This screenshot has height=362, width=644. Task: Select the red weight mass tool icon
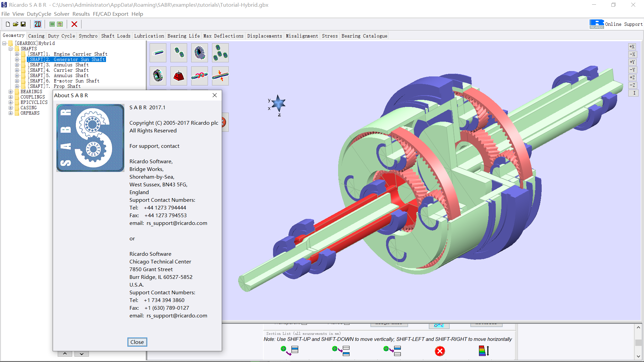point(179,76)
